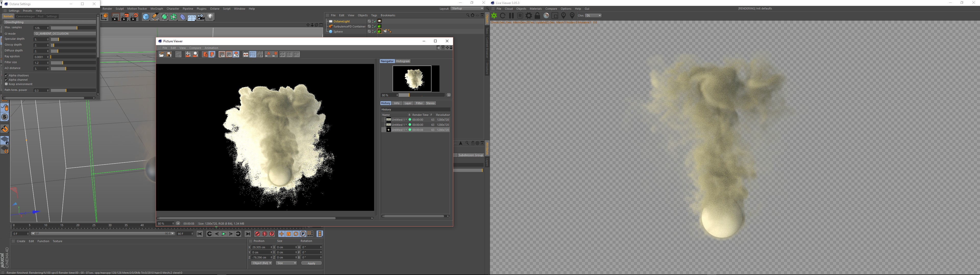Toggle Live Viewer lock resolution padlock
Screen dimensions: 980x275
click(537, 16)
